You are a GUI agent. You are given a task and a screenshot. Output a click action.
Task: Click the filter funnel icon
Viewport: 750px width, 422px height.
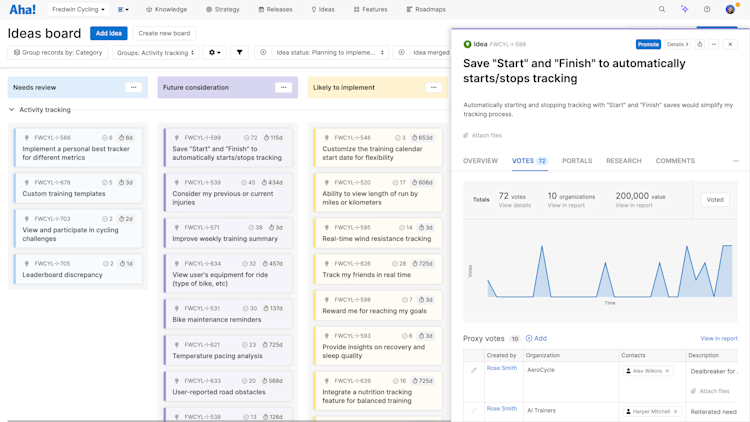pyautogui.click(x=239, y=53)
